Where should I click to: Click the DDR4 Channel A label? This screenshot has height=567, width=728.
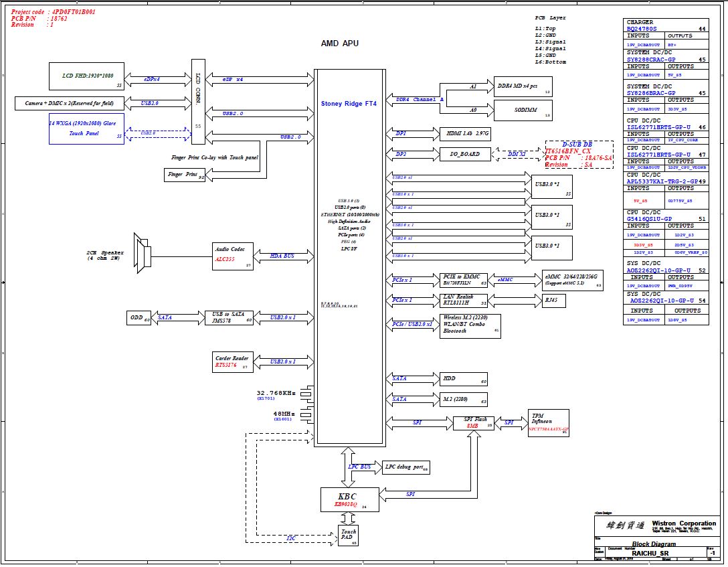point(420,99)
